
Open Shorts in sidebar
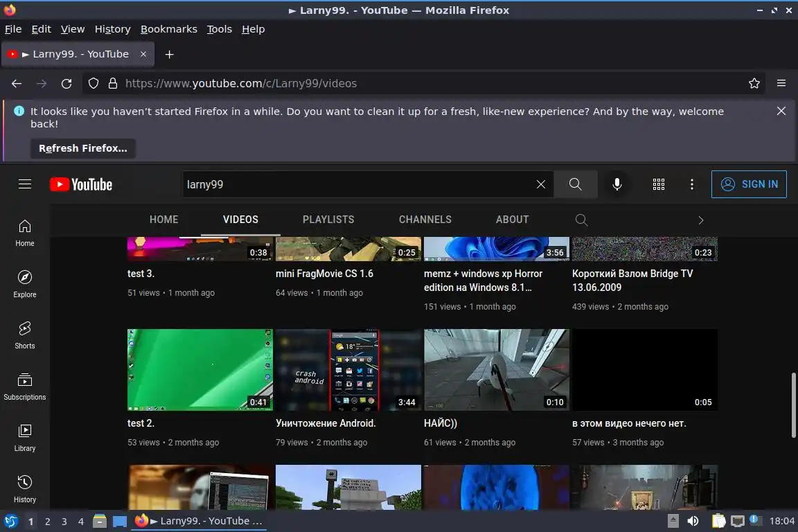(25, 335)
